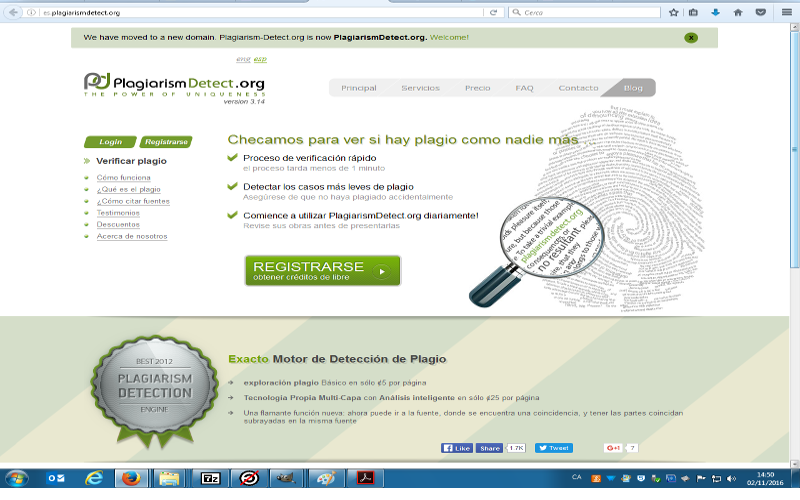The width and height of the screenshot is (800, 500).
Task: Open Internet Explorer from the taskbar
Action: coord(95,478)
